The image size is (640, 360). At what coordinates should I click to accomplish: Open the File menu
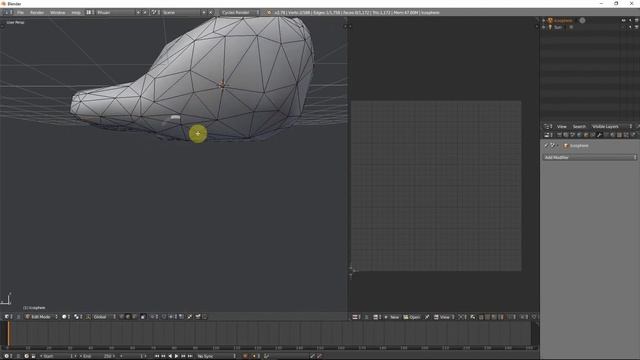[x=20, y=12]
